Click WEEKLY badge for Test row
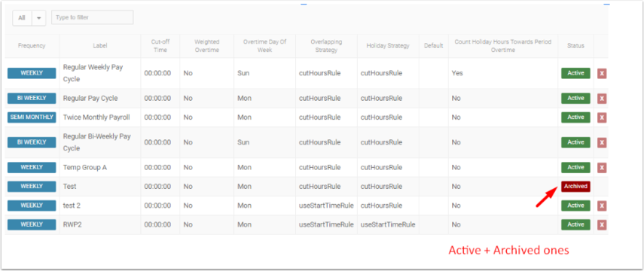644x271 pixels. click(32, 187)
